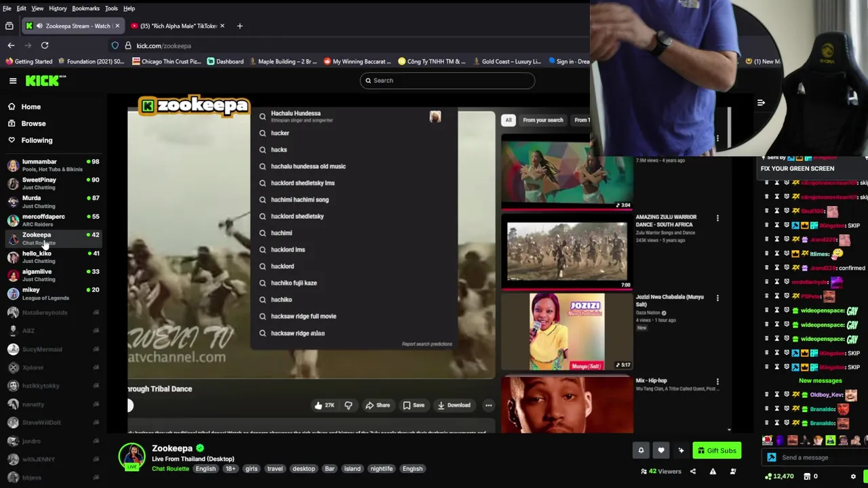Click the travel tag
Image resolution: width=868 pixels, height=488 pixels.
[275, 469]
